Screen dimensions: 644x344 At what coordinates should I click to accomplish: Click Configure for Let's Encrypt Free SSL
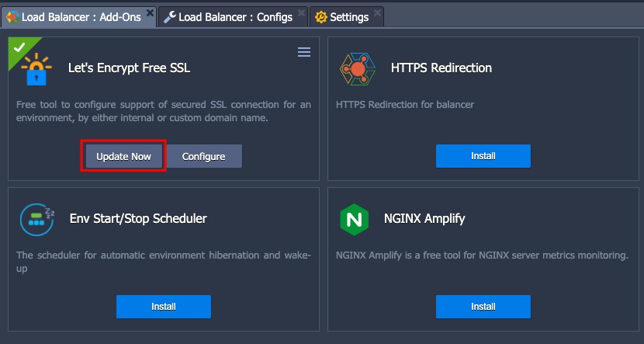[204, 156]
